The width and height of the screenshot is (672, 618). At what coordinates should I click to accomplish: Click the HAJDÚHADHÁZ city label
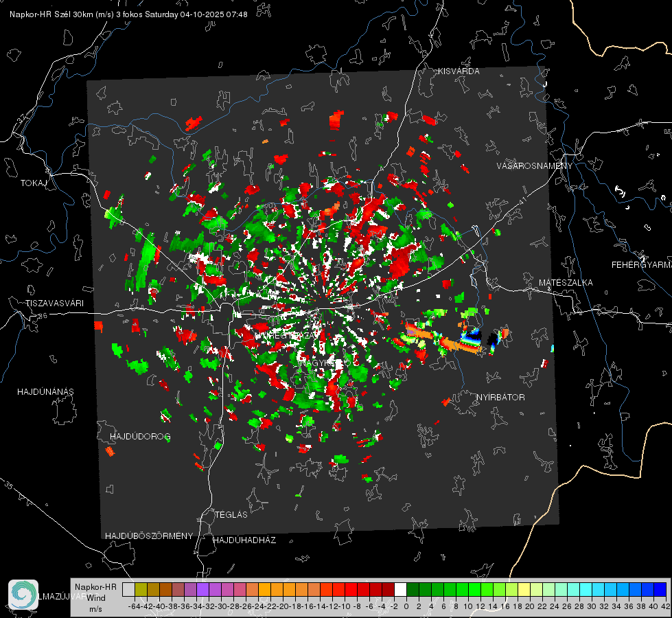[x=244, y=540]
